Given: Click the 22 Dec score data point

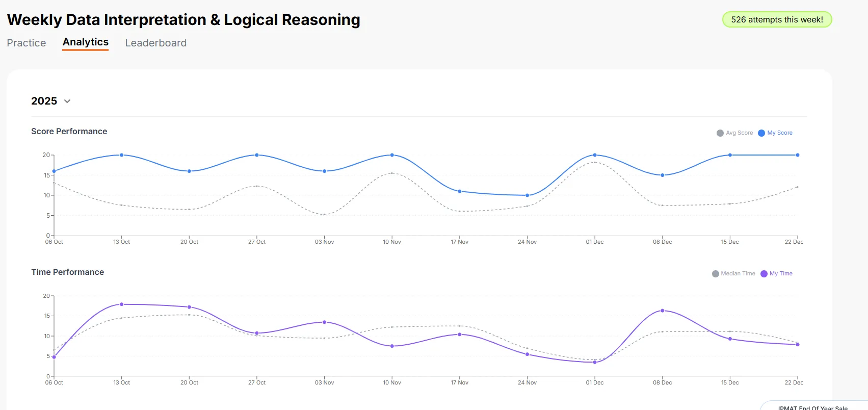Looking at the screenshot, I should click(x=798, y=155).
